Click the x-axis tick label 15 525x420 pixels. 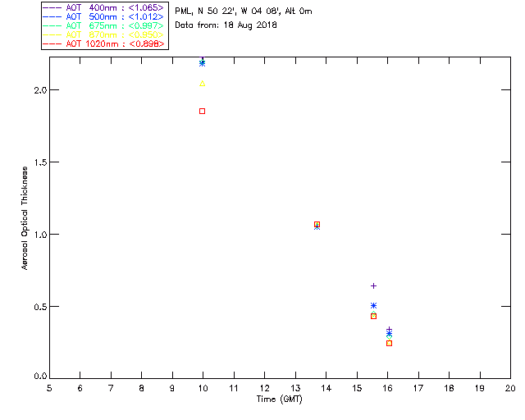coord(357,388)
